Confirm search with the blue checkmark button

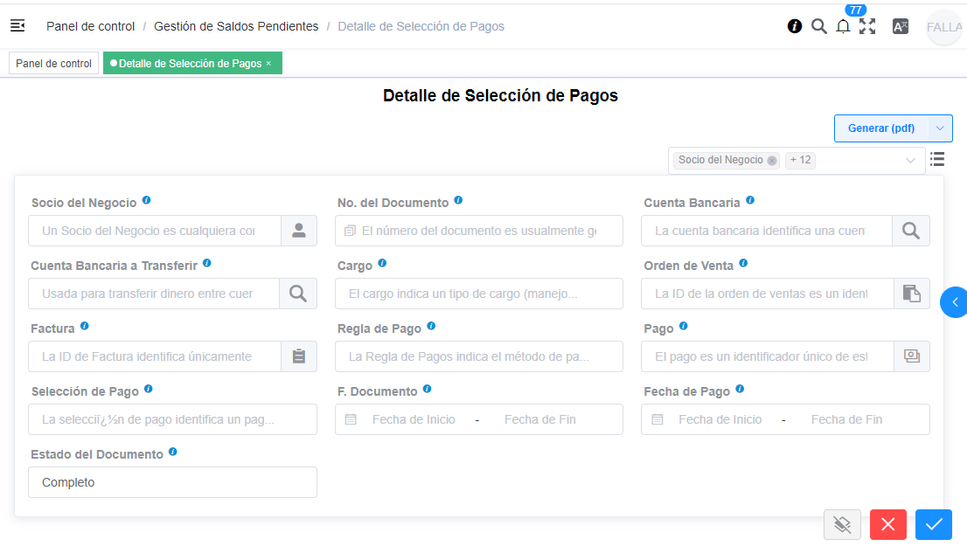pyautogui.click(x=934, y=524)
